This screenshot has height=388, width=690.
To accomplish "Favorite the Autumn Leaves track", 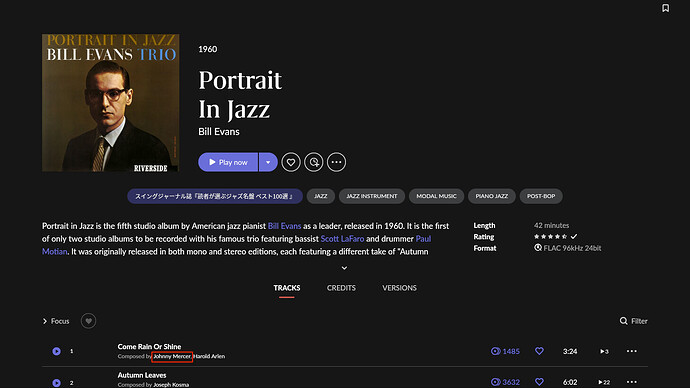I will point(539,381).
